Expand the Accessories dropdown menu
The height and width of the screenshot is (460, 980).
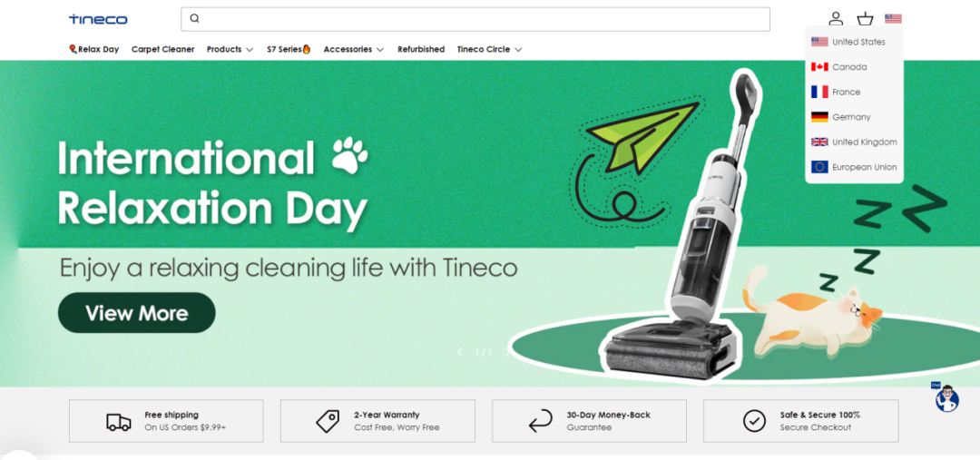[x=354, y=49]
